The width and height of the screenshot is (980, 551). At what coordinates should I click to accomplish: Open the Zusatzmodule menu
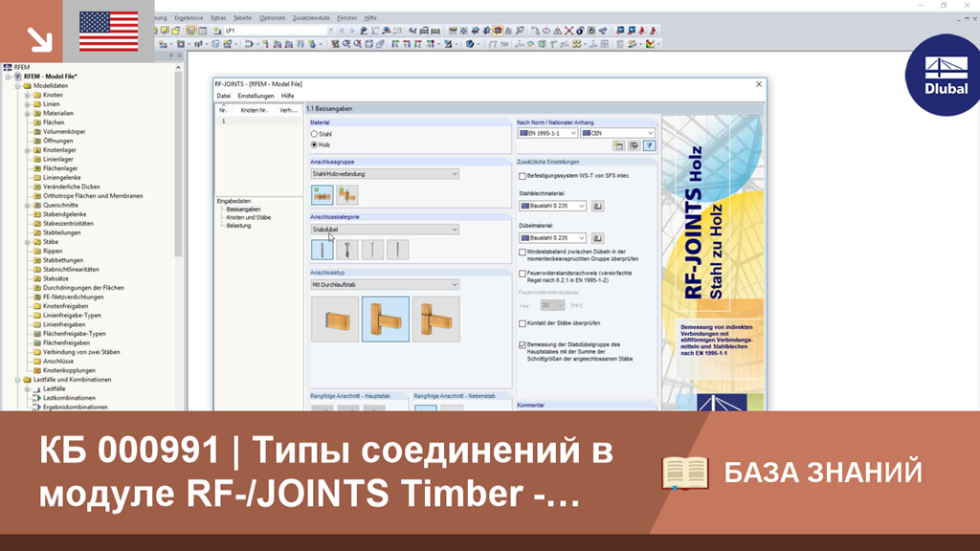point(311,18)
